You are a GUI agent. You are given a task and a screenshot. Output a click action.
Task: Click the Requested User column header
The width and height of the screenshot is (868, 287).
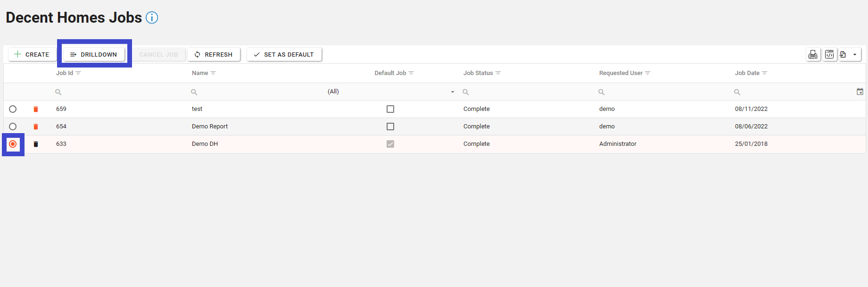(x=620, y=73)
